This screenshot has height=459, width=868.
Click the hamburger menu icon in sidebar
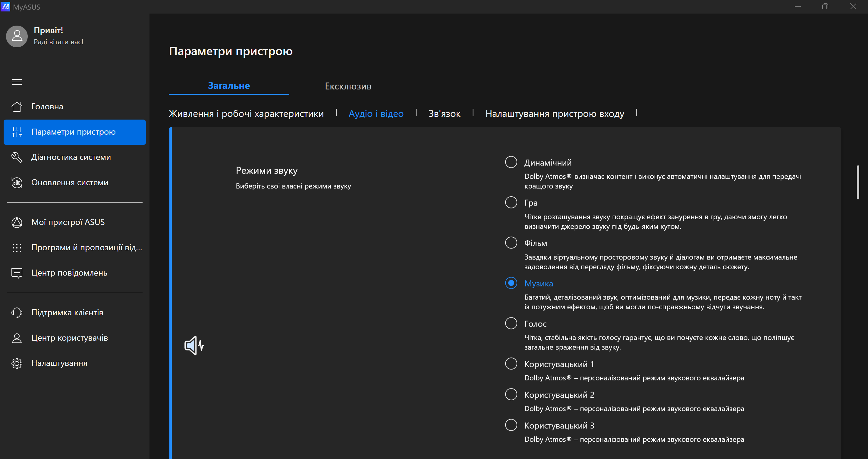pos(17,82)
